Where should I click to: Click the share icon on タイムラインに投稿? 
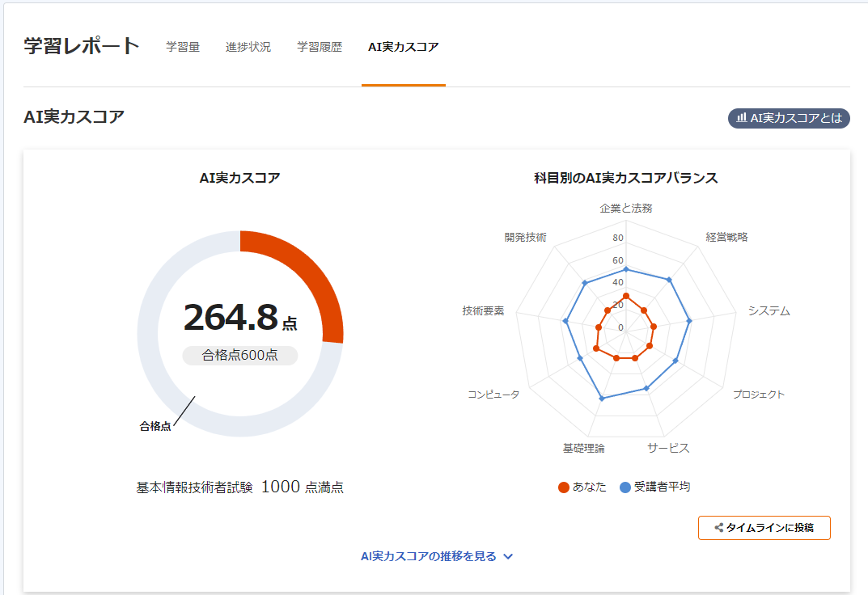coord(718,528)
